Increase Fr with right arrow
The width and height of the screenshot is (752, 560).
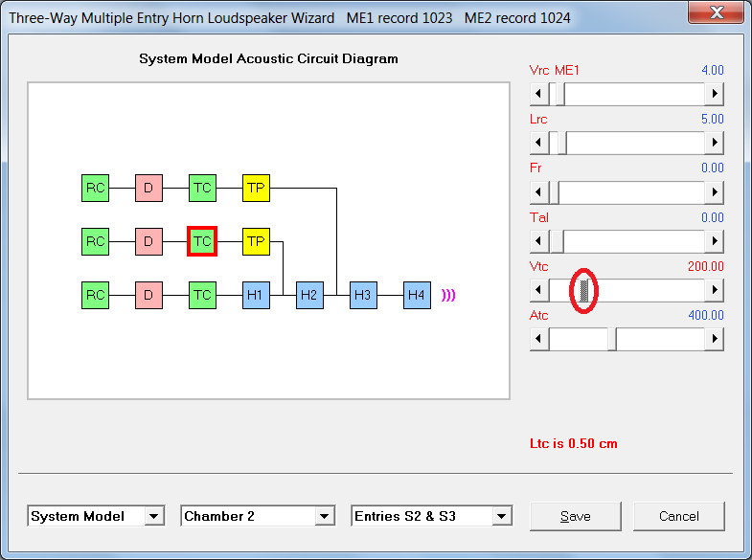point(714,192)
